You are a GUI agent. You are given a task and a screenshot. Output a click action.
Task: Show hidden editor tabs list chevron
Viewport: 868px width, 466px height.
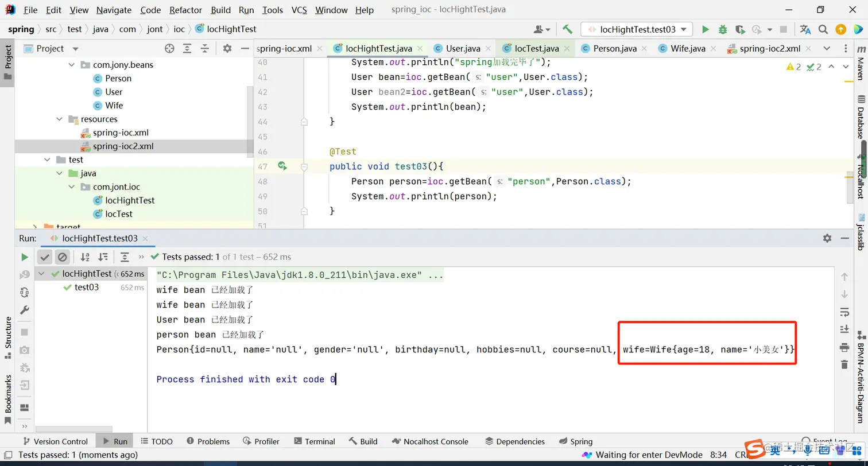827,48
